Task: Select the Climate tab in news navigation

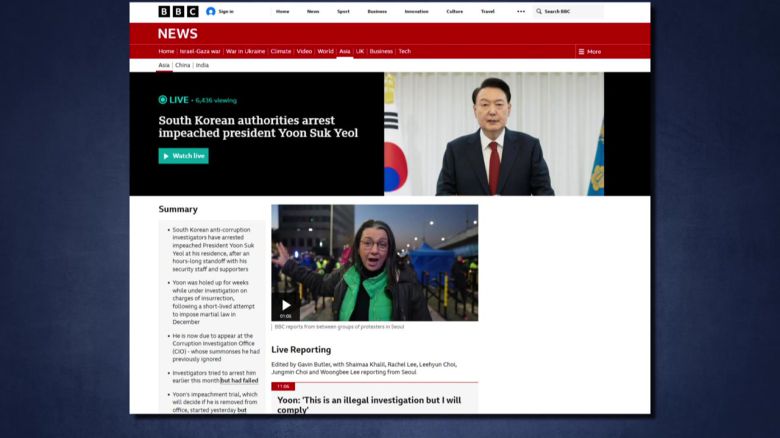Action: [x=281, y=51]
